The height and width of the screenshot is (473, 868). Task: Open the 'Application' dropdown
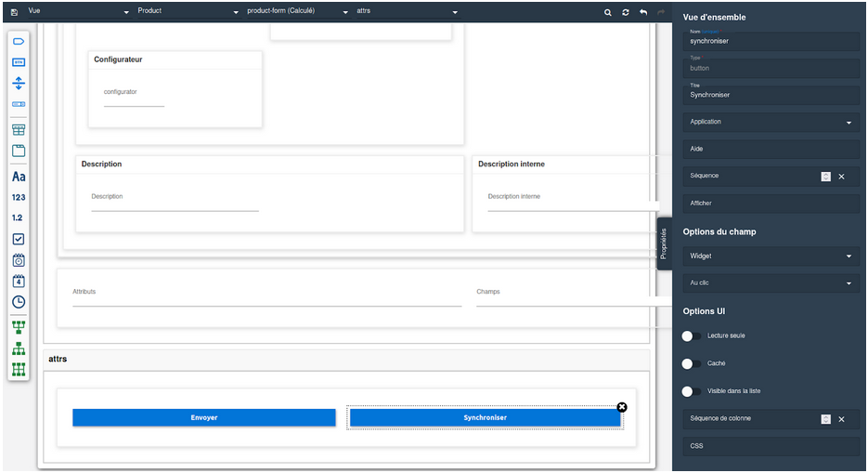click(770, 122)
